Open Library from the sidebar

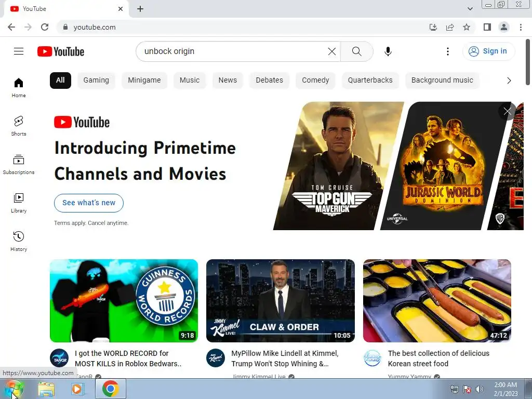pyautogui.click(x=19, y=203)
